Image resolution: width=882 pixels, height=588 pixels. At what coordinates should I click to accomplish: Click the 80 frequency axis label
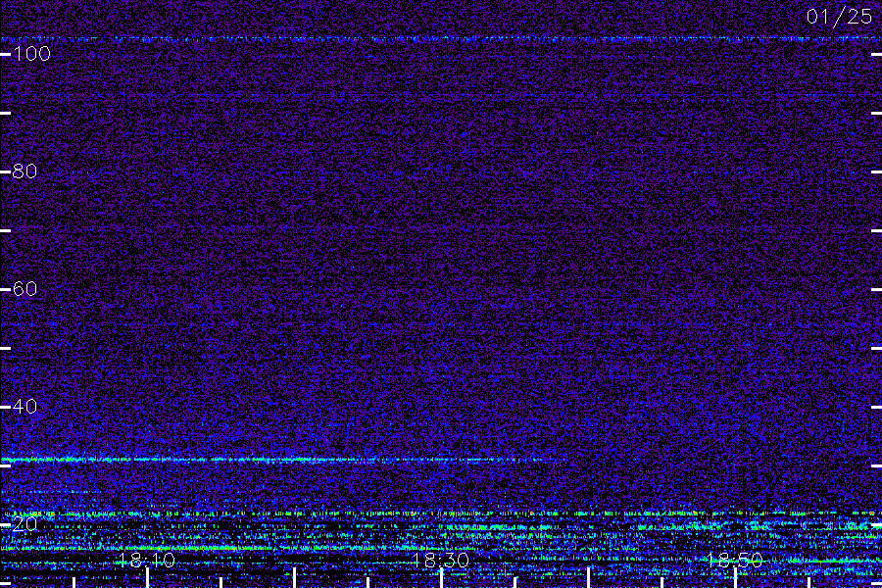coord(24,171)
